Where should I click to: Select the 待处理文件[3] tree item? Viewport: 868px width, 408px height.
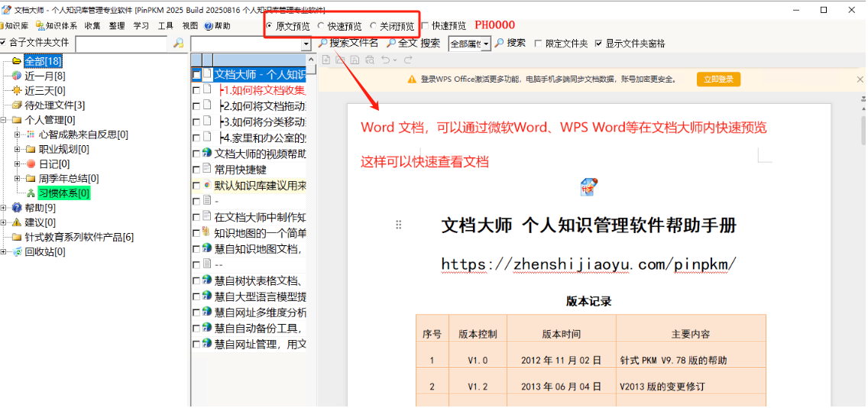54,105
